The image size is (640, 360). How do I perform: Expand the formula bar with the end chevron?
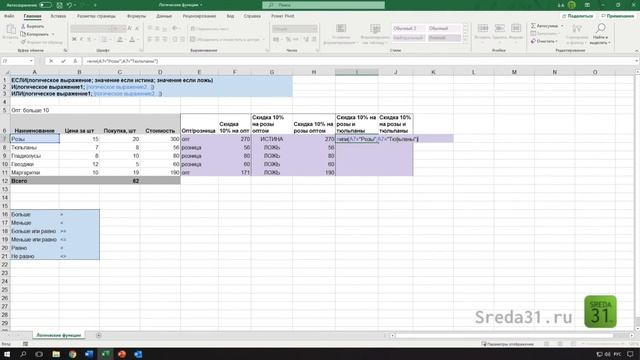pyautogui.click(x=636, y=61)
